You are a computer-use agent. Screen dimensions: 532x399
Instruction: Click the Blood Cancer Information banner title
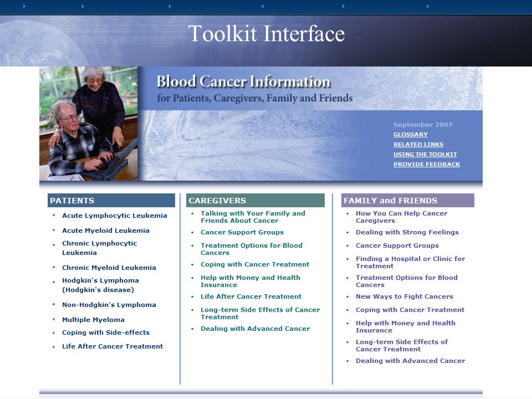pyautogui.click(x=243, y=81)
